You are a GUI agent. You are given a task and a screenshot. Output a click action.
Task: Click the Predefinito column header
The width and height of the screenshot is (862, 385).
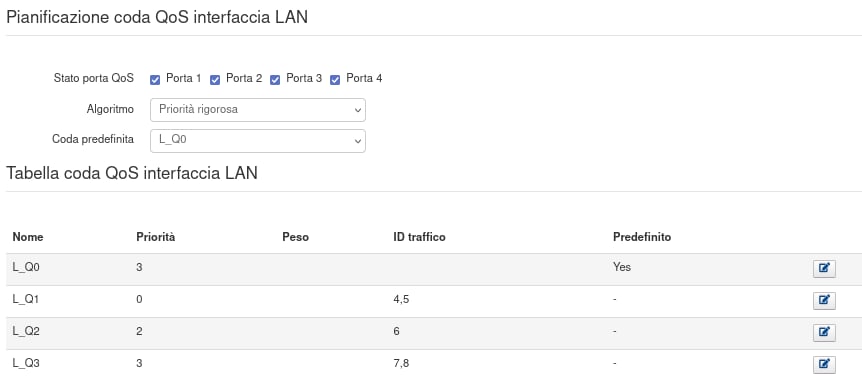(642, 237)
